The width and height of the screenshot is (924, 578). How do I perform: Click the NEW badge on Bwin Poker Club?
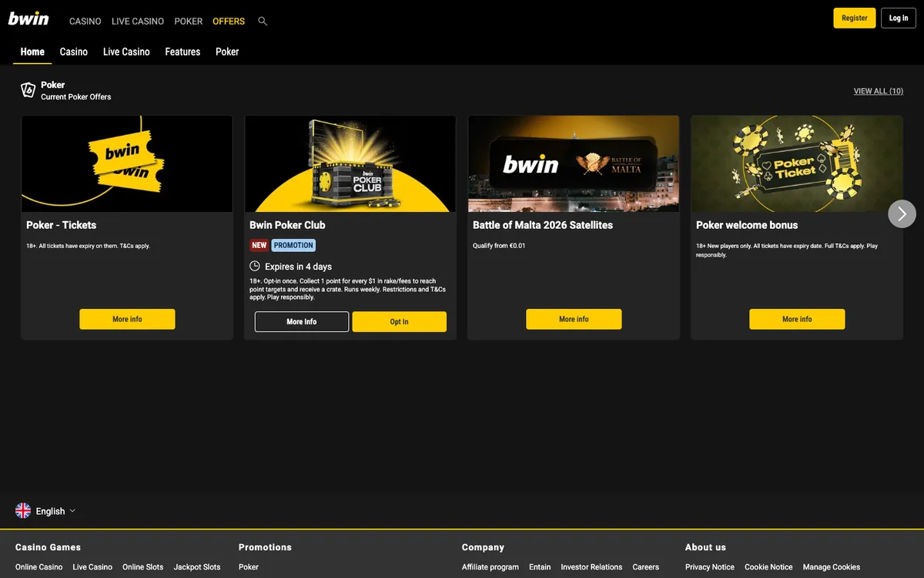[259, 245]
